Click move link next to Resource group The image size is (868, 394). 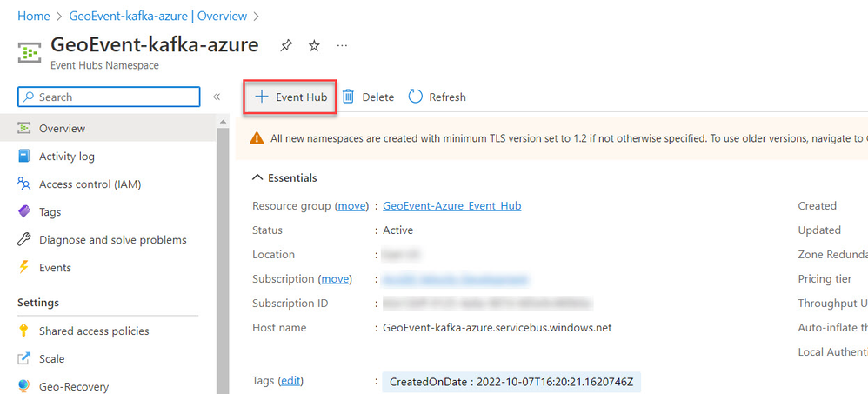click(x=352, y=206)
